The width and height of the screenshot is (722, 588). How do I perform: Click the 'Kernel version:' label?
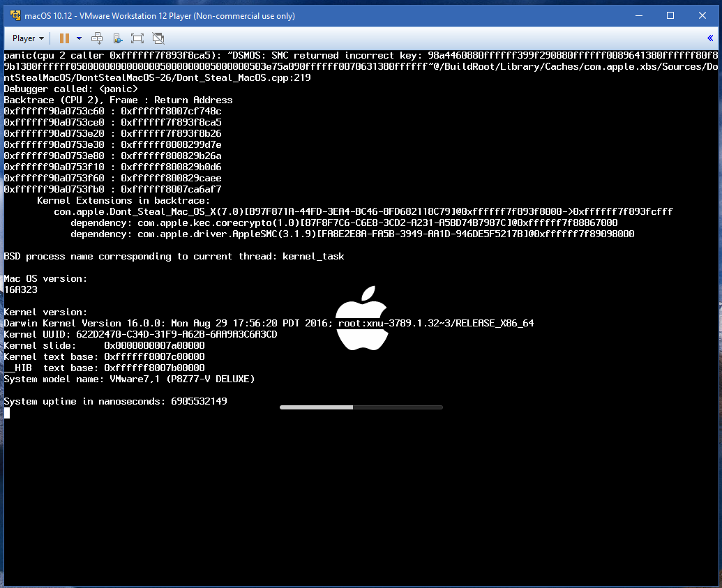45,312
